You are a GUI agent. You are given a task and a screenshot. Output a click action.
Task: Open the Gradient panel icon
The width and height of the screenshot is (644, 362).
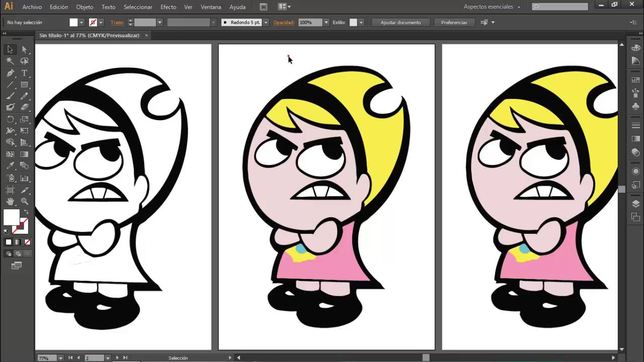coord(636,139)
